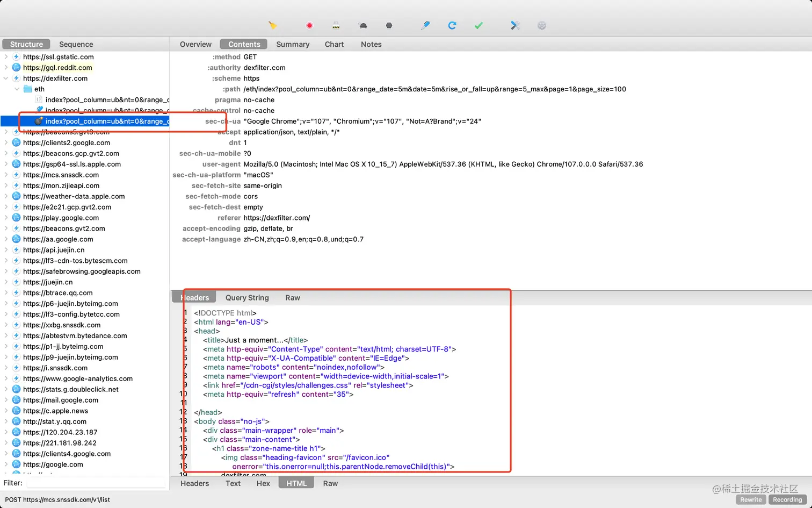The height and width of the screenshot is (508, 812).
Task: Clear the session with the broom icon
Action: pos(273,25)
